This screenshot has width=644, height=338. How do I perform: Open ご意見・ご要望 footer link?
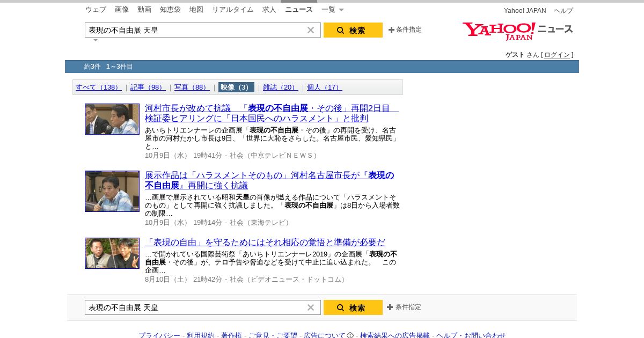[x=273, y=335]
